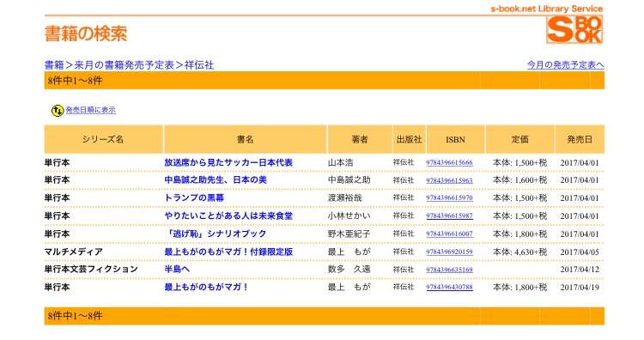Open book トランプの黒幕

(x=194, y=198)
